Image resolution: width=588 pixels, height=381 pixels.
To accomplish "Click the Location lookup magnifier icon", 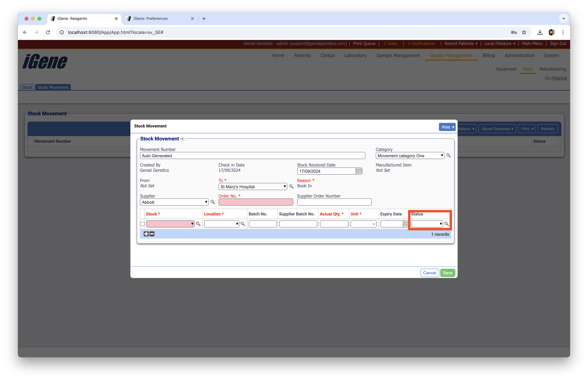I will coord(243,224).
